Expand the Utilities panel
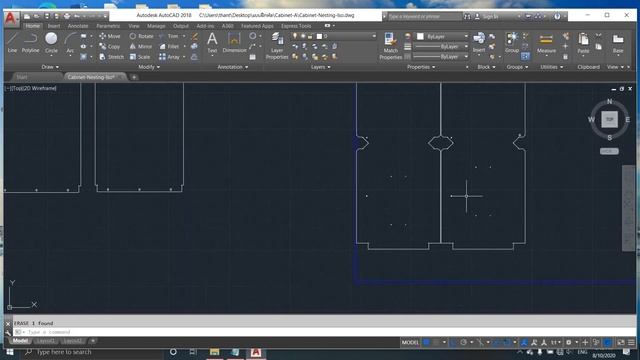This screenshot has height=360, width=640. coord(552,67)
